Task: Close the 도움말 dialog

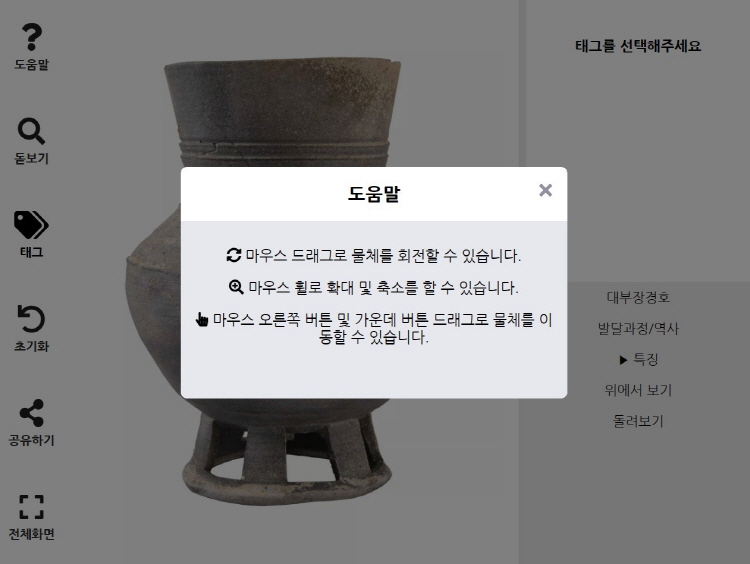Action: pyautogui.click(x=545, y=190)
